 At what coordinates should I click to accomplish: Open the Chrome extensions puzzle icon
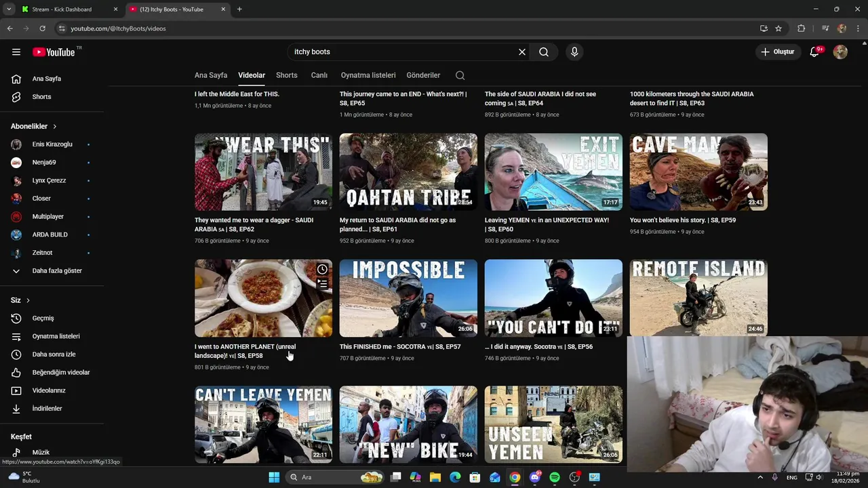point(801,28)
